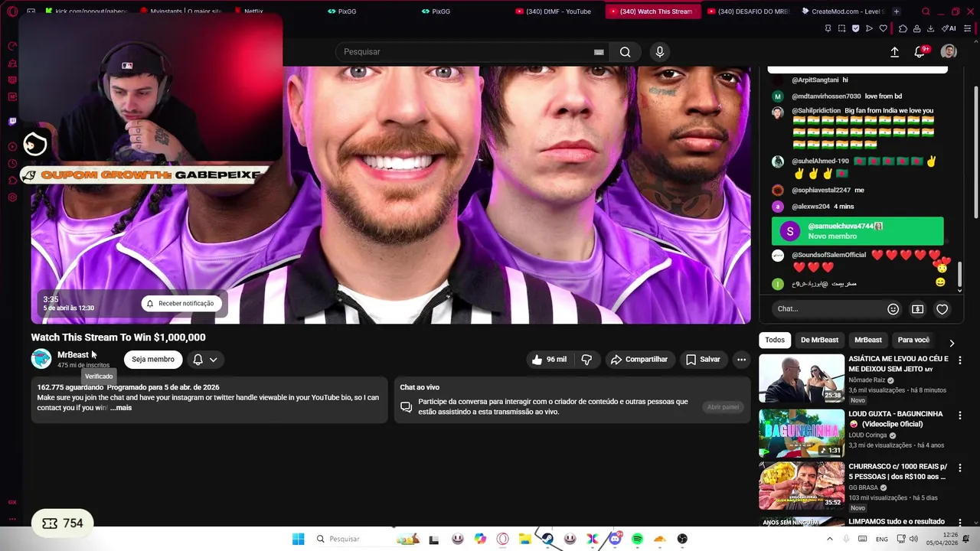Click the Compartilhar share button
This screenshot has width=980, height=551.
coord(639,360)
